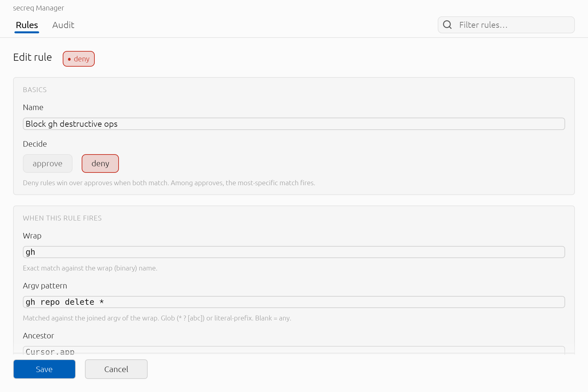
Task: Edit the Argv pattern field
Action: click(294, 302)
